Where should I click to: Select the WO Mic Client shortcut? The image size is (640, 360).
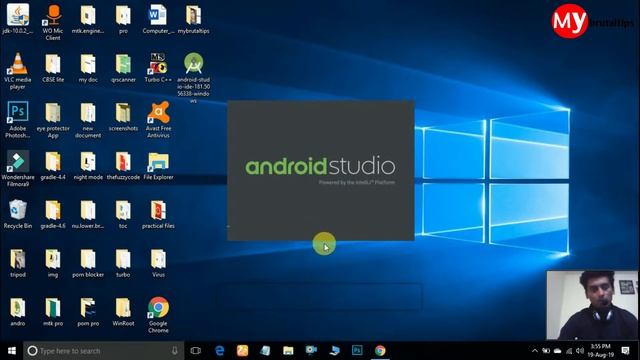[x=53, y=22]
